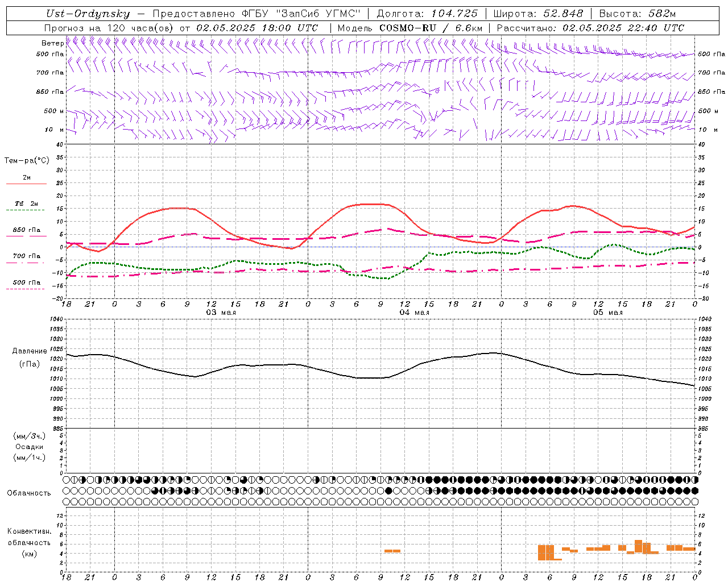Click the Облачность cloud cover label
This screenshot has height=582, width=728.
[29, 493]
